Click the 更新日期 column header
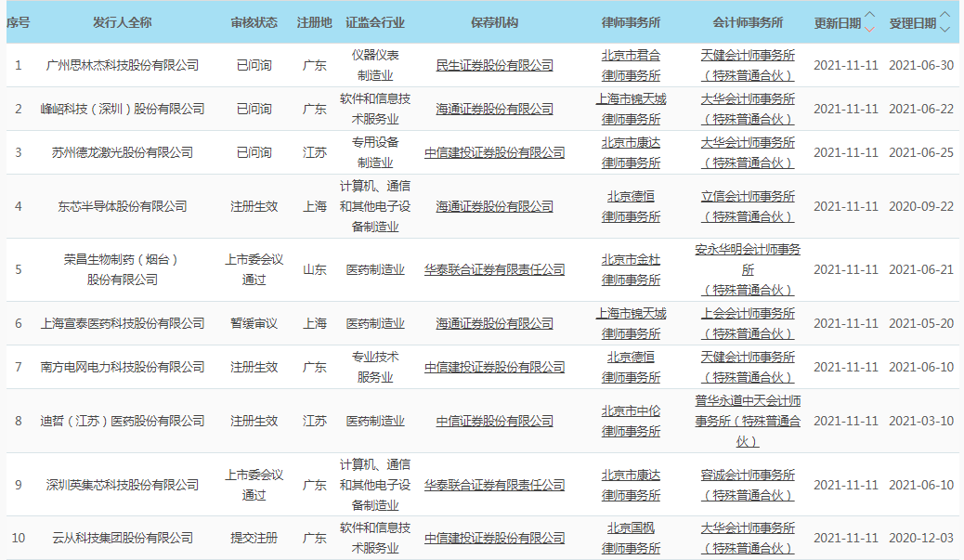964x560 pixels. coord(837,22)
